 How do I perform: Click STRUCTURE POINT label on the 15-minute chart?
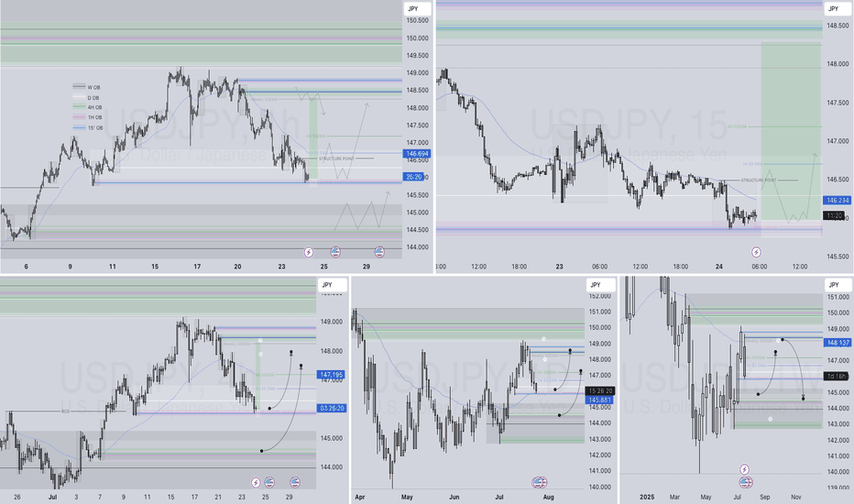tap(759, 180)
